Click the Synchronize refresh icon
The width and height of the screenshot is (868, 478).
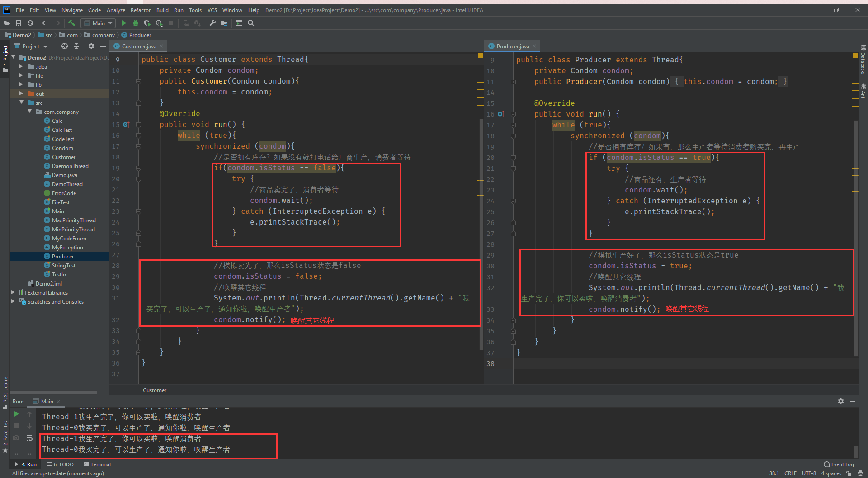click(30, 23)
